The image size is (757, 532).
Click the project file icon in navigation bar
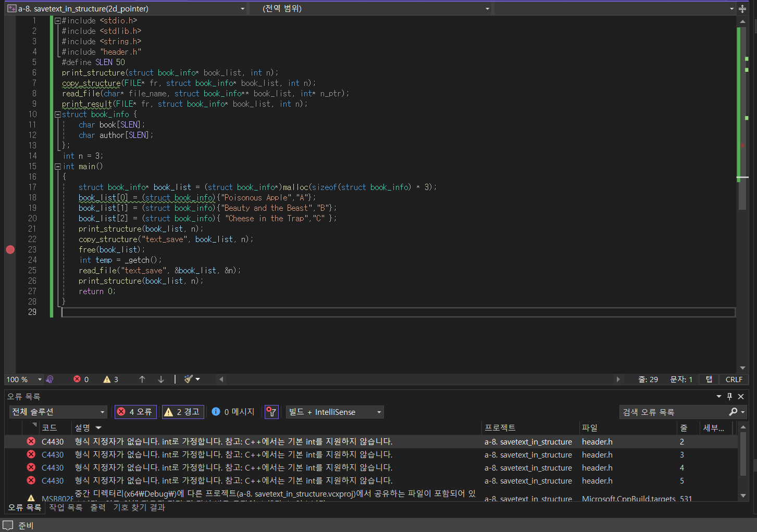11,9
